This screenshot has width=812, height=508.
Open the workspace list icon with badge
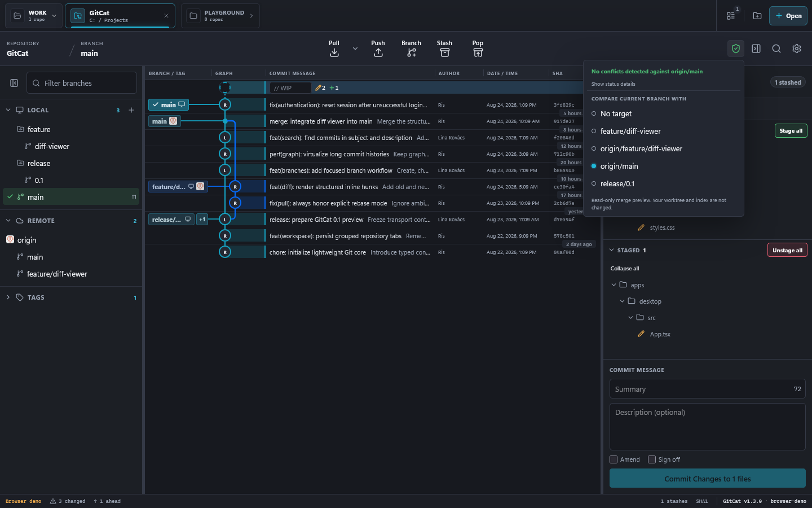click(731, 16)
